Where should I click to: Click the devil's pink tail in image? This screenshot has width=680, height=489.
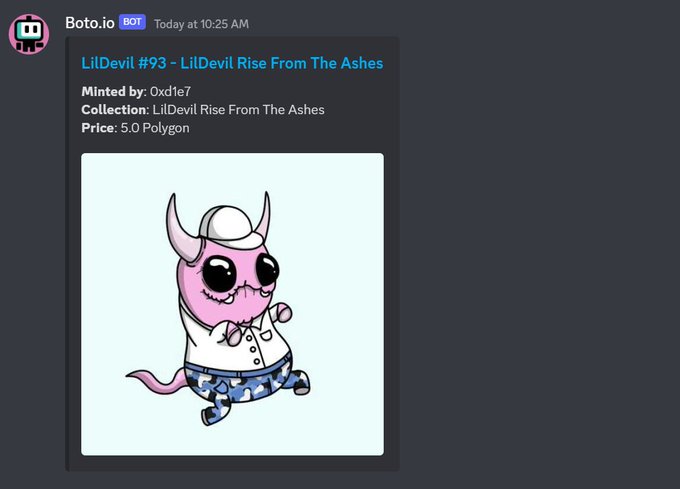coord(156,380)
